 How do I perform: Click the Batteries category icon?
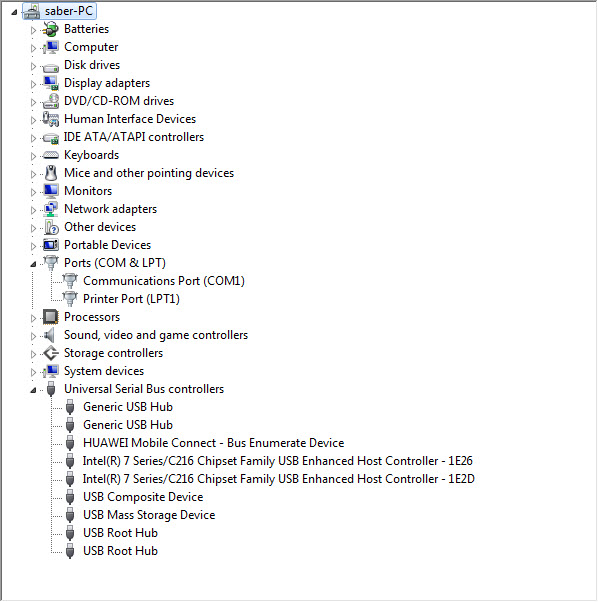[x=51, y=29]
